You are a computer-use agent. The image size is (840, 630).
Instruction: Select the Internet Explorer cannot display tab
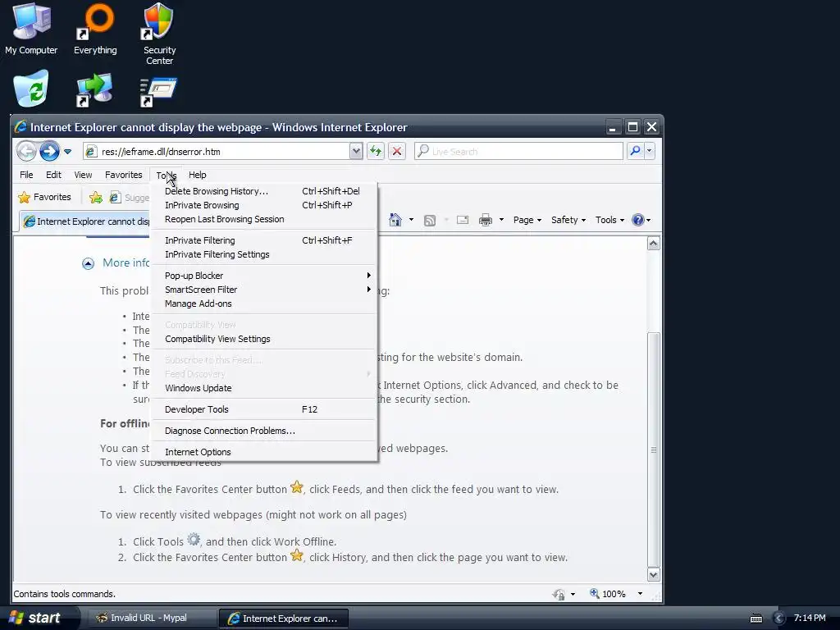pyautogui.click(x=85, y=221)
